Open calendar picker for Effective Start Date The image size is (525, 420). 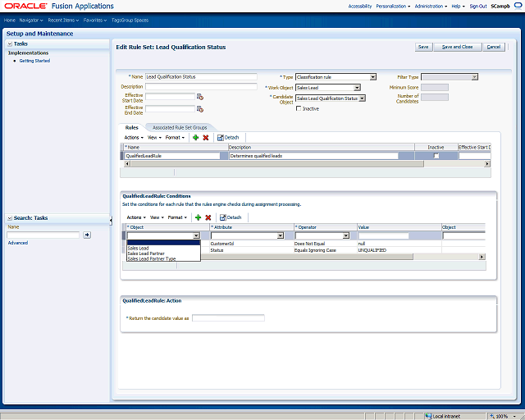[200, 97]
